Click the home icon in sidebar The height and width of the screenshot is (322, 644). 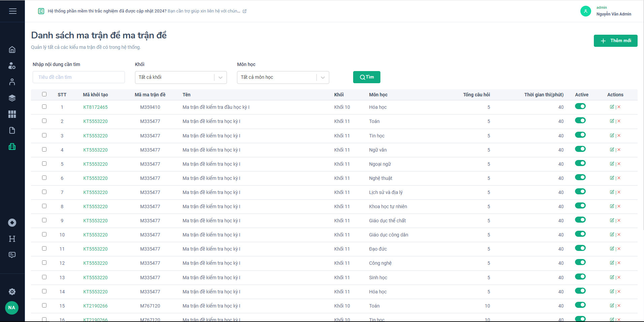[12, 50]
